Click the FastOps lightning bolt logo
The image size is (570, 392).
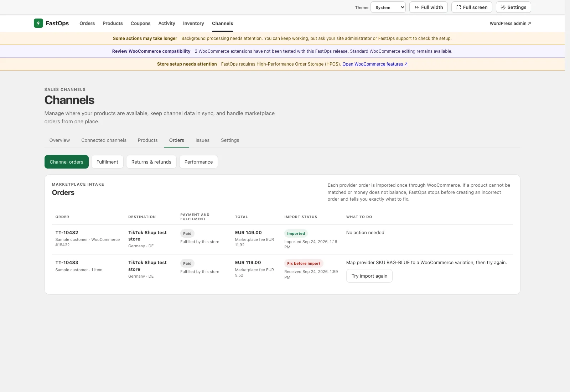pos(38,23)
